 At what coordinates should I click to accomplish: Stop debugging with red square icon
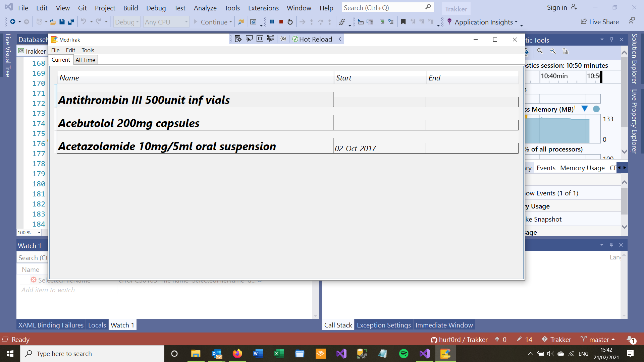tap(281, 22)
